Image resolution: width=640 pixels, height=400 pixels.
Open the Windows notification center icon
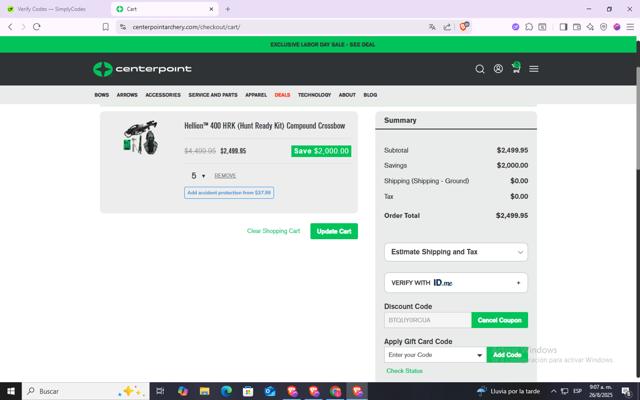pyautogui.click(x=626, y=391)
